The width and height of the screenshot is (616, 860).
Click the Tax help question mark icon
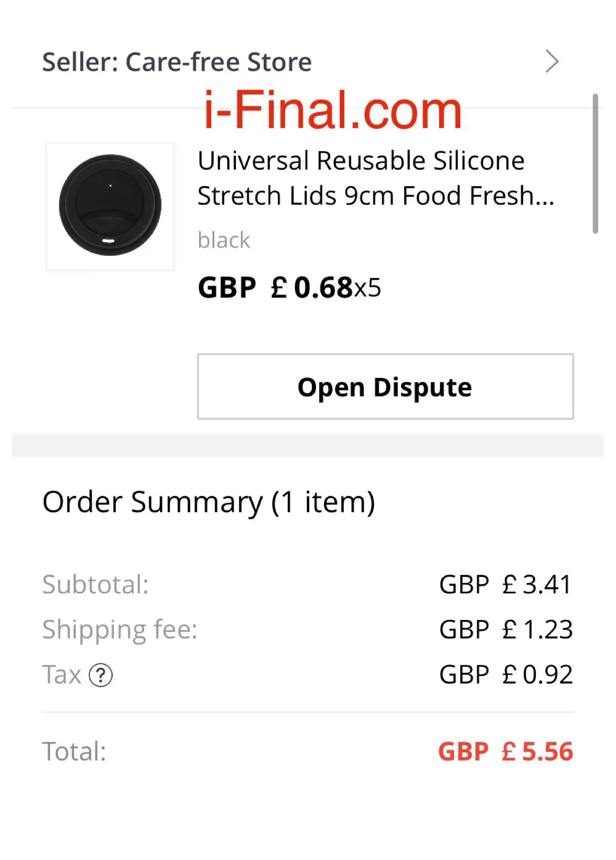click(x=101, y=675)
